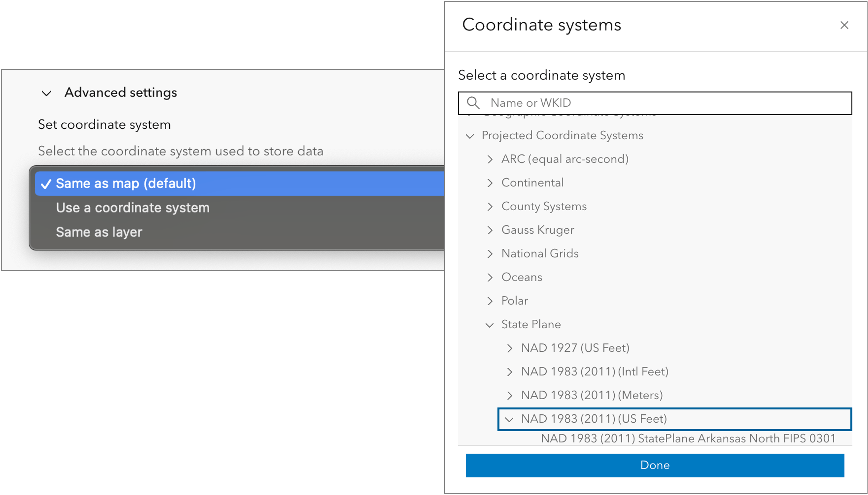868x495 pixels.
Task: Expand ARC (equal arc-second)
Action: [x=490, y=159]
